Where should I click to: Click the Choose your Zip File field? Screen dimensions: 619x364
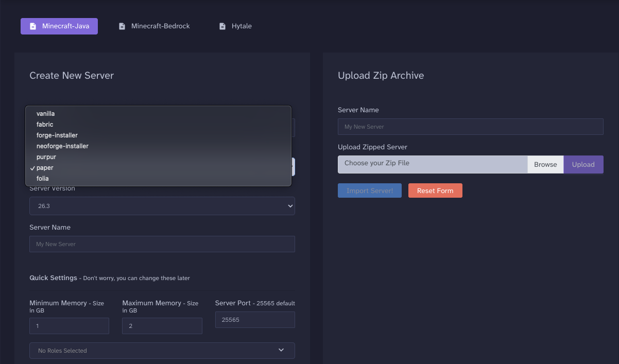click(x=433, y=164)
